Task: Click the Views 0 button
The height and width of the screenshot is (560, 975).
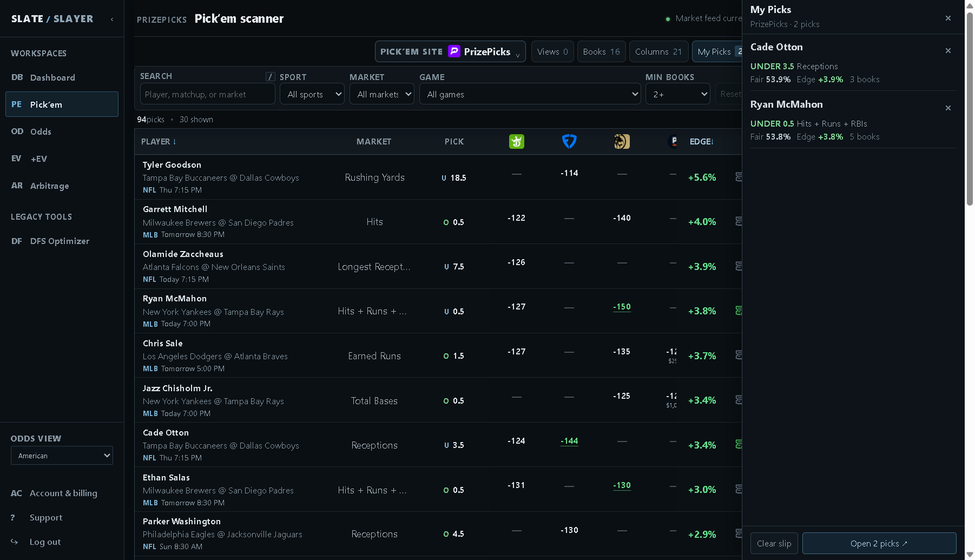Action: pyautogui.click(x=552, y=51)
